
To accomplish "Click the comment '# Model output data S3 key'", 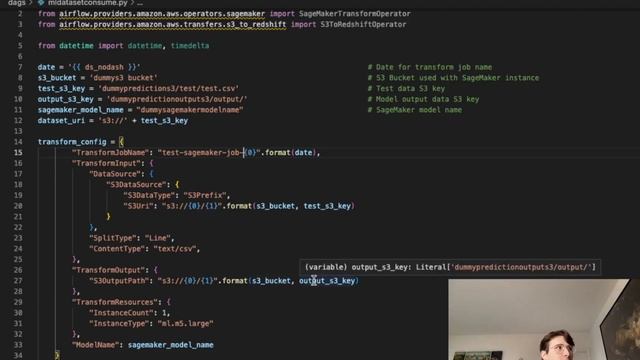I will (423, 99).
